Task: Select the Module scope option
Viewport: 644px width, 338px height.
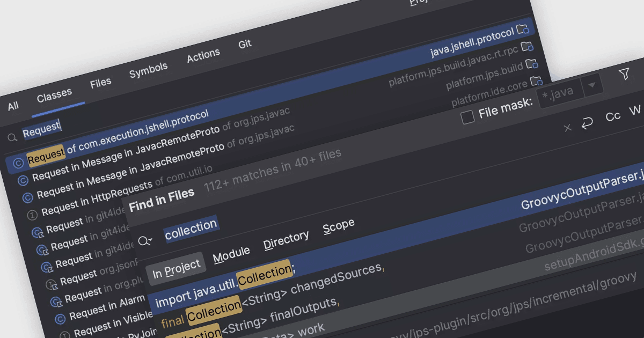Action: point(231,254)
